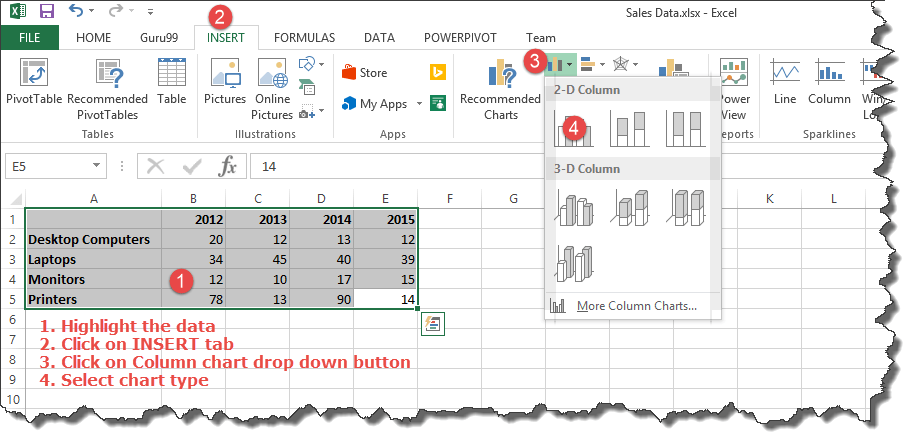Pick the 3-D Clustered Column chart
Viewport: 917px width, 447px height.
point(574,207)
